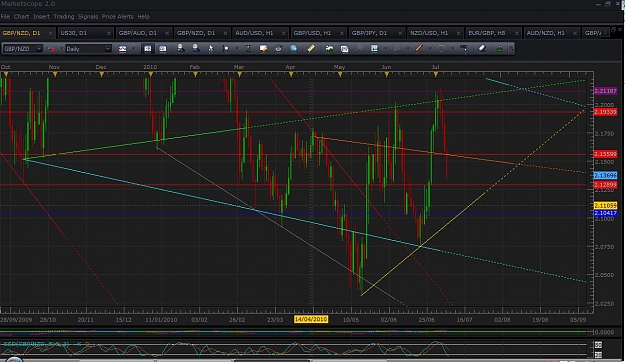Image resolution: width=625 pixels, height=362 pixels.
Task: Click the zoom in magnifier icon
Action: (x=181, y=48)
